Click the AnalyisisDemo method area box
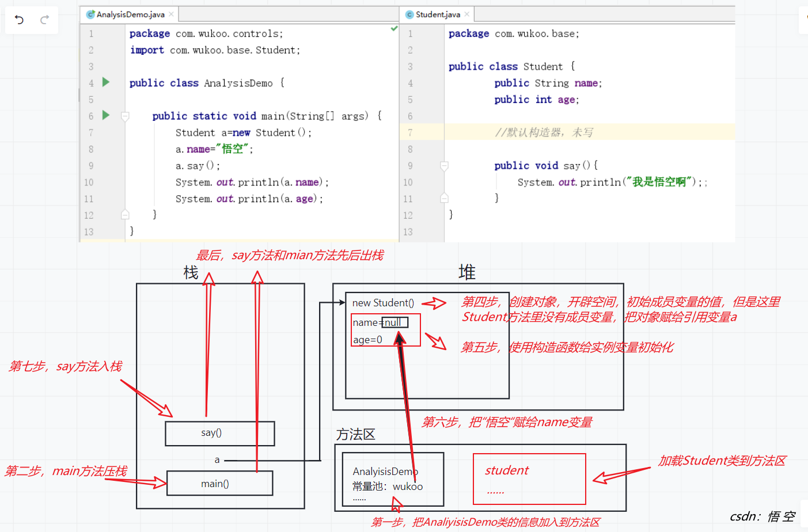The width and height of the screenshot is (808, 532). tap(393, 479)
